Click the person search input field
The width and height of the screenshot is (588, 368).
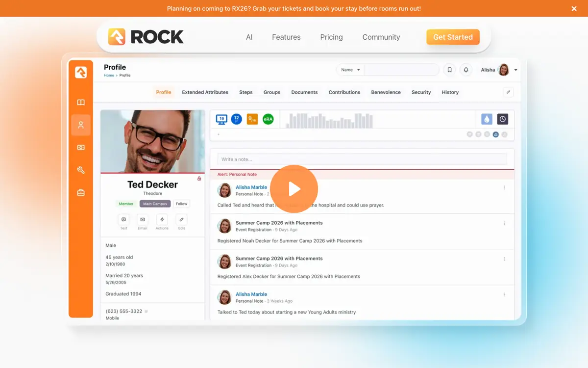401,70
